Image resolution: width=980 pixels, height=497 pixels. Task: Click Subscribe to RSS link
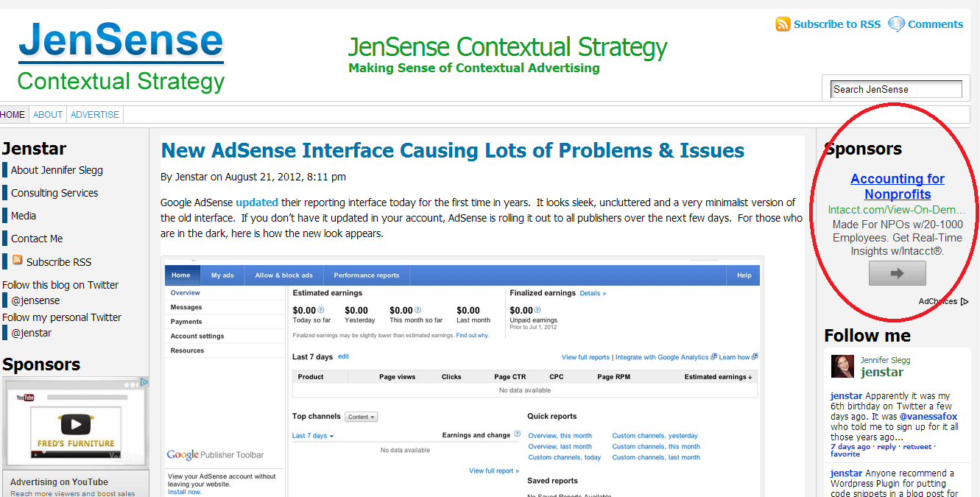(x=836, y=24)
